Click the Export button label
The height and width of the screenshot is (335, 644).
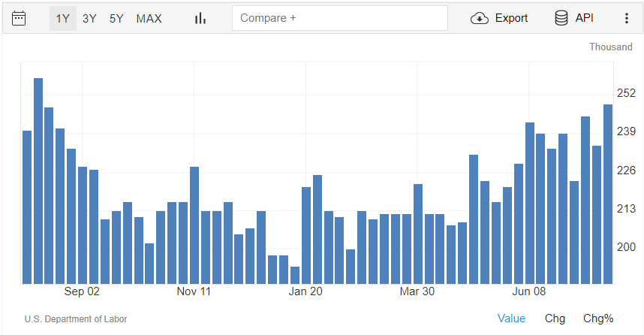point(511,18)
